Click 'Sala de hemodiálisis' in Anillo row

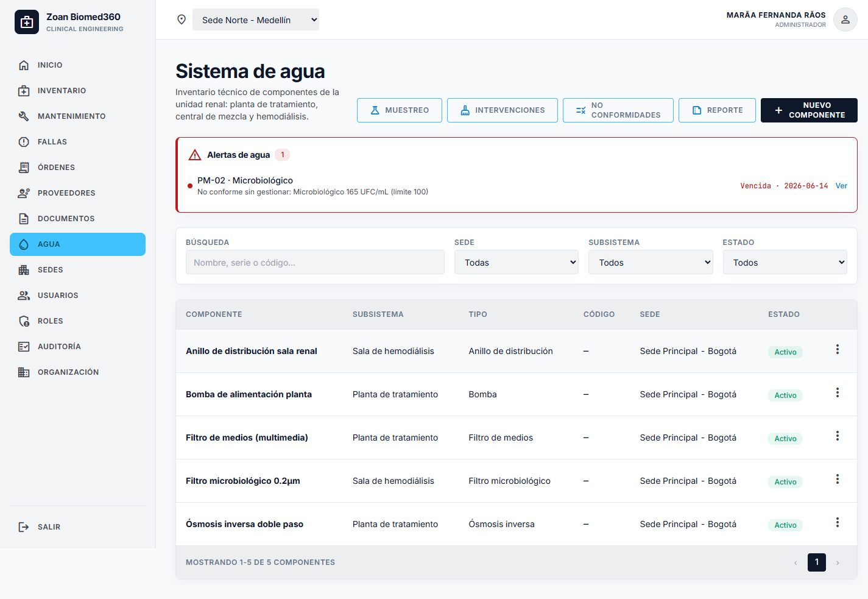point(393,351)
